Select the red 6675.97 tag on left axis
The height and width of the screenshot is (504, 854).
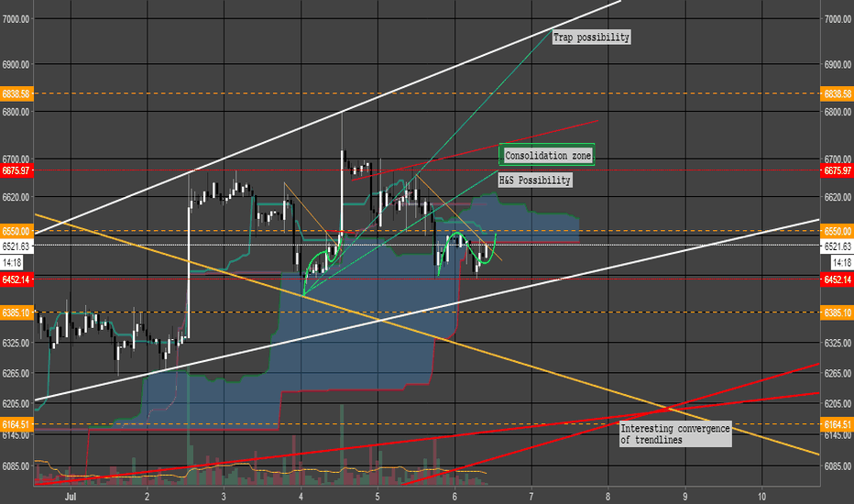(16, 170)
